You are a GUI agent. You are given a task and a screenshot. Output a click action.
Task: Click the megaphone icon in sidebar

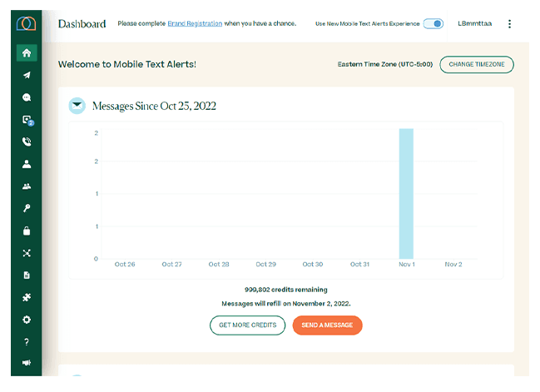click(x=27, y=364)
